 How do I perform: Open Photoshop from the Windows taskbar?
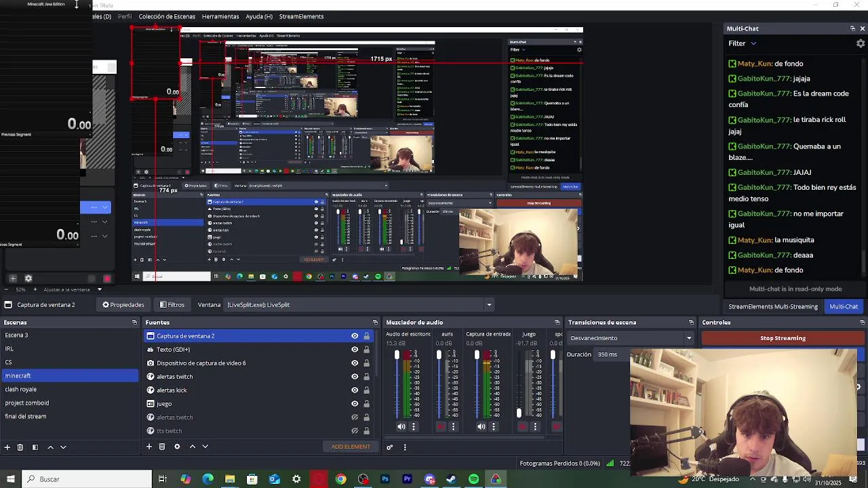[x=384, y=479]
